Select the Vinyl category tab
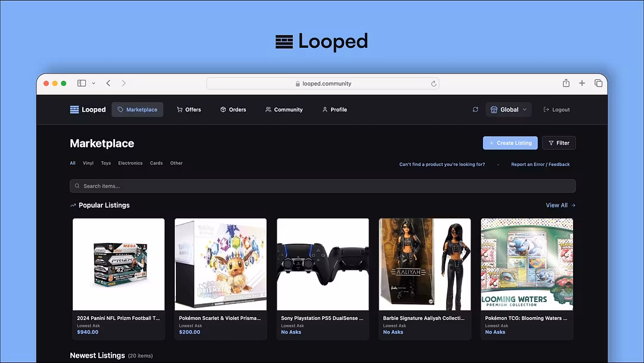This screenshot has width=644, height=363. pos(88,162)
